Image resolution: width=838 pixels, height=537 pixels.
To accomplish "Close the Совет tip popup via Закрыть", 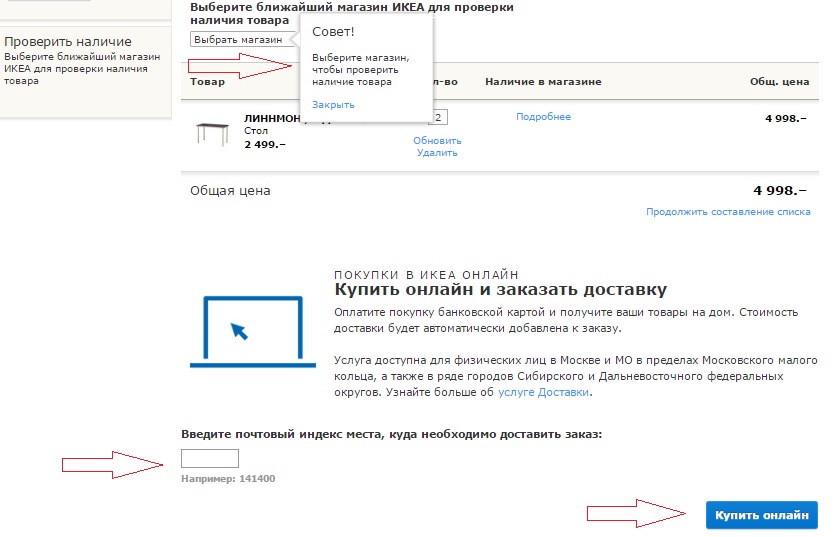I will (x=333, y=105).
